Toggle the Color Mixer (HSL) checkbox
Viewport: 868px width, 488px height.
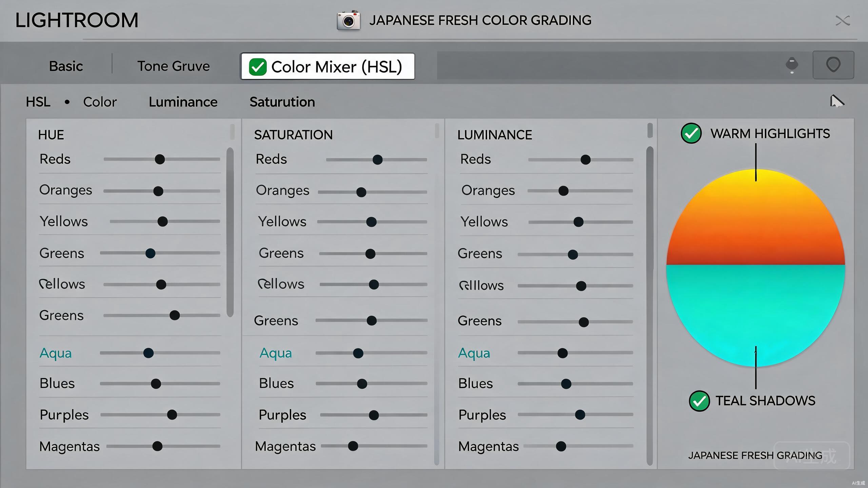258,67
